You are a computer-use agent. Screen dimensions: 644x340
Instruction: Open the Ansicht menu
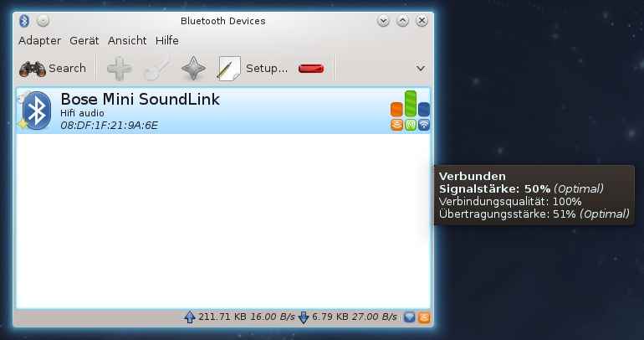127,41
